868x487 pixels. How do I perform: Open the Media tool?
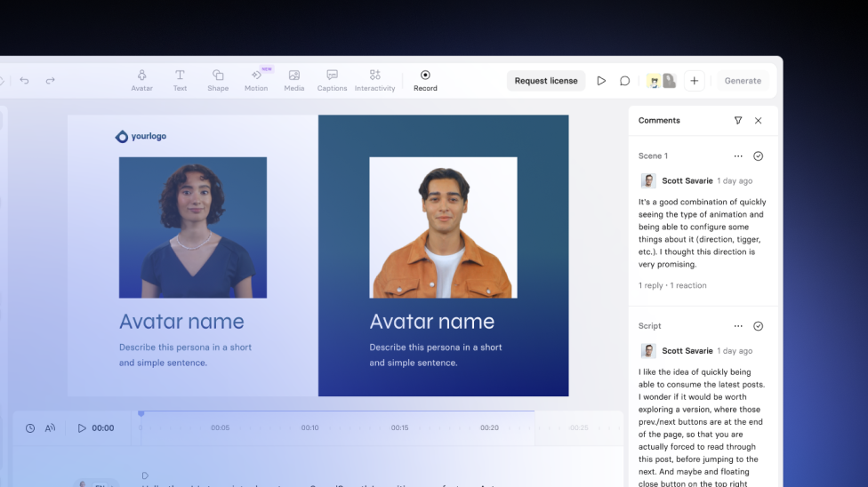[x=294, y=81]
